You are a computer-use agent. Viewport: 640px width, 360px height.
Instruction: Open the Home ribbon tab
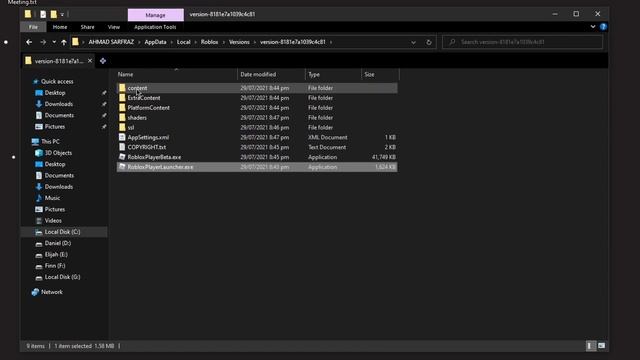[60, 27]
